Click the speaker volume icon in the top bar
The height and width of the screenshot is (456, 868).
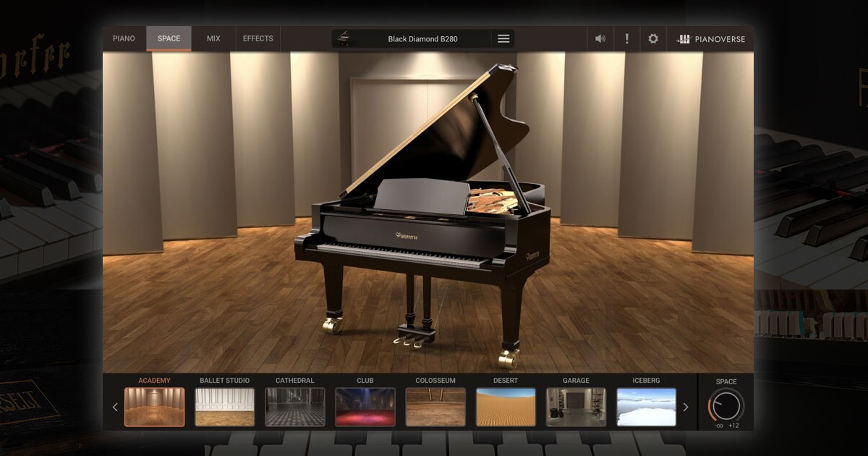tap(600, 38)
